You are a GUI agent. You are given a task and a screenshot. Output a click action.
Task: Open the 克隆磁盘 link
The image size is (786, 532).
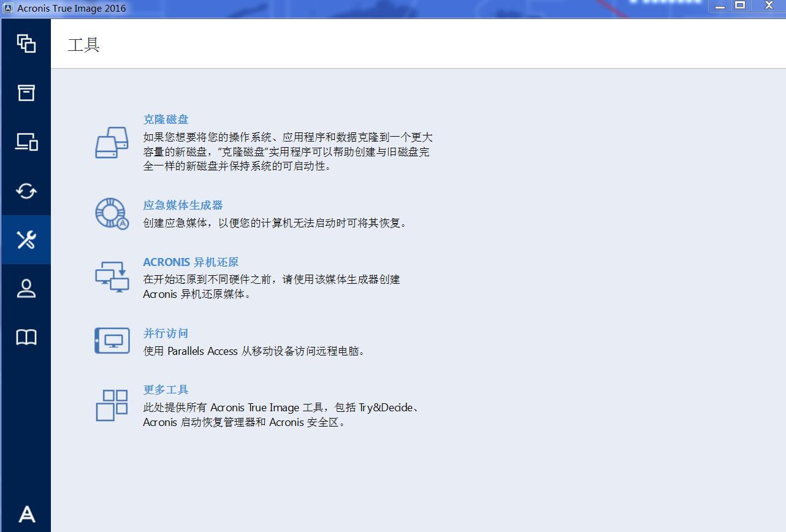[166, 119]
